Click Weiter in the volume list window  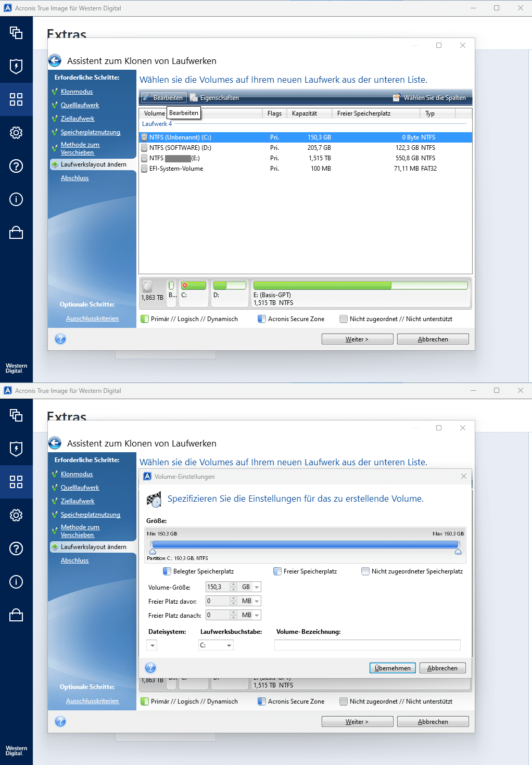click(357, 339)
